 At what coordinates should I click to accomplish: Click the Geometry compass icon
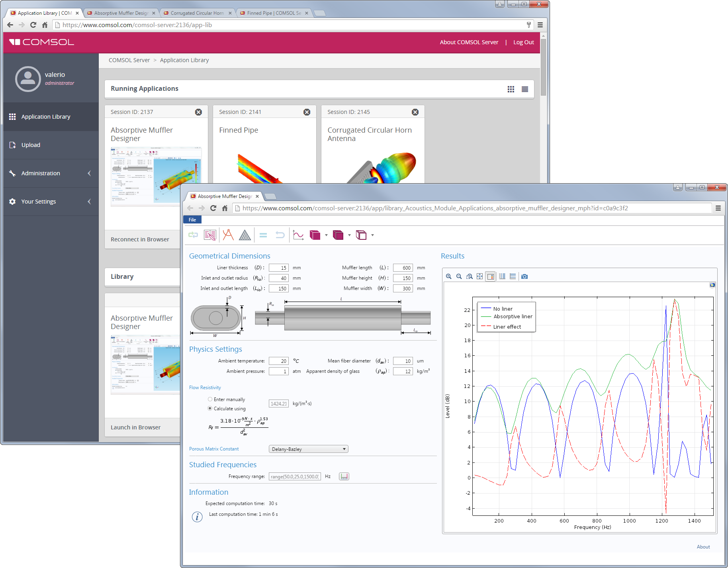pos(228,235)
